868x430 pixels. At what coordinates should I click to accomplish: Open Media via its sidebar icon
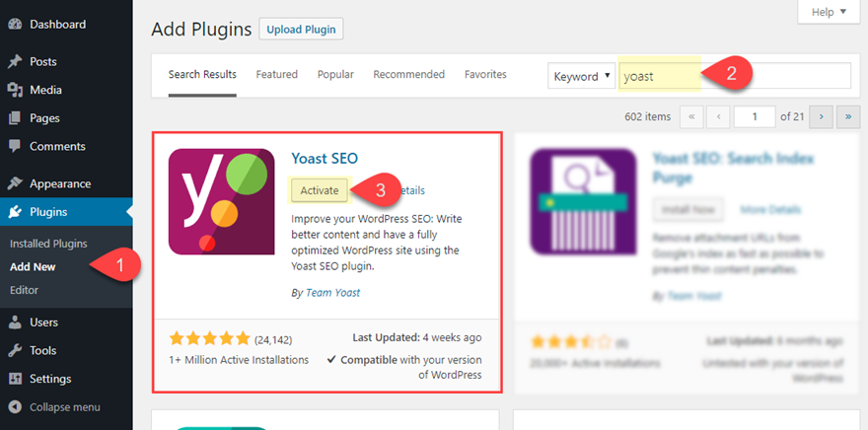15,90
